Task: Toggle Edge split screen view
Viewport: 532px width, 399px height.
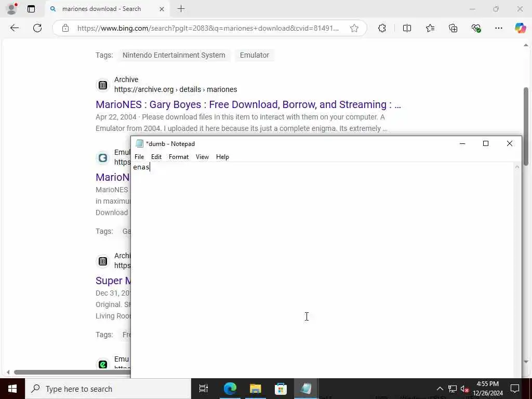Action: point(407,28)
